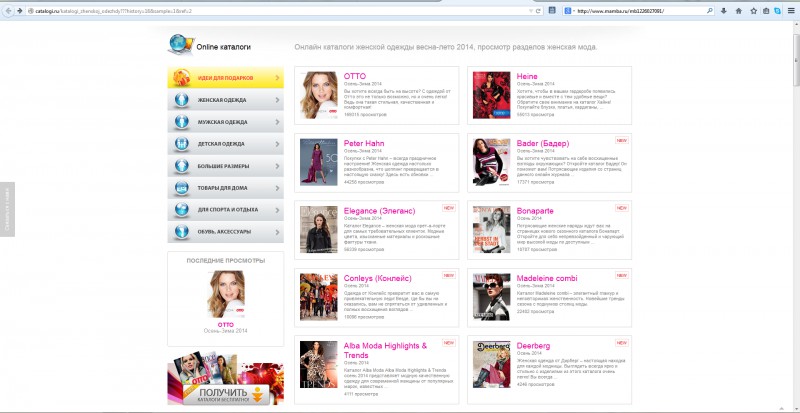The width and height of the screenshot is (800, 413).
Task: Click the icon beside Большие размеры
Action: point(182,166)
